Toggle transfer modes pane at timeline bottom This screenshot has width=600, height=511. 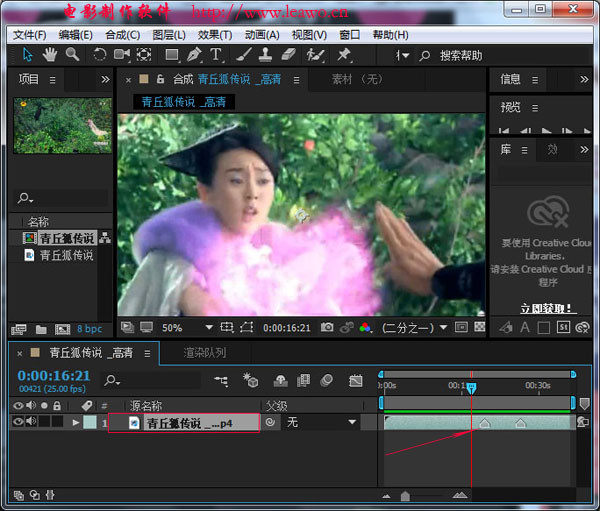35,495
